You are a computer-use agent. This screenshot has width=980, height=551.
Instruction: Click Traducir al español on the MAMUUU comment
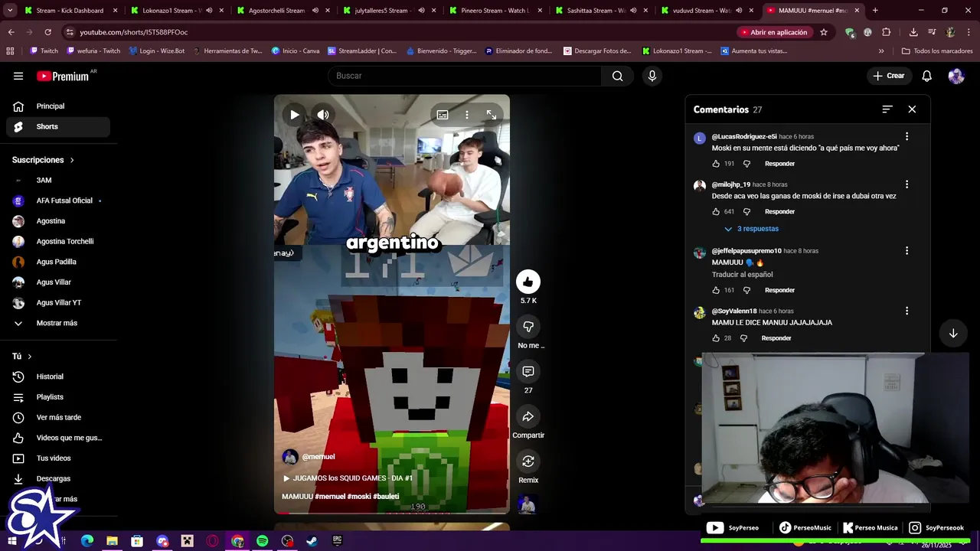point(742,275)
